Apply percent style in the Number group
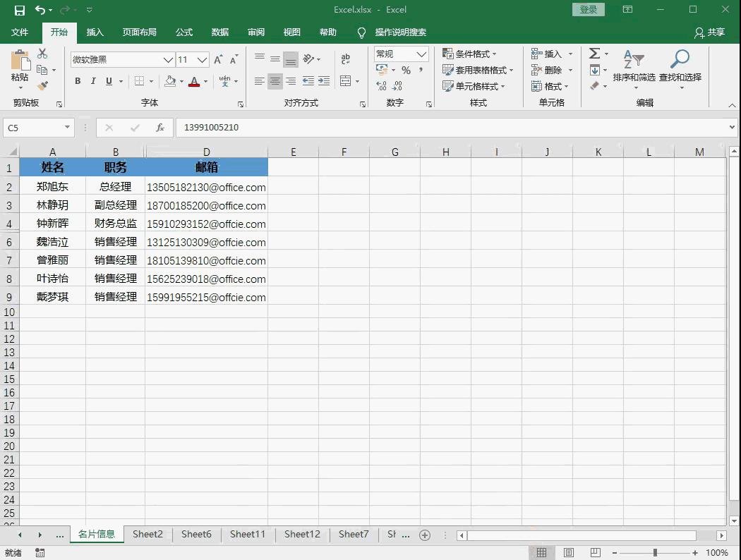 (407, 71)
